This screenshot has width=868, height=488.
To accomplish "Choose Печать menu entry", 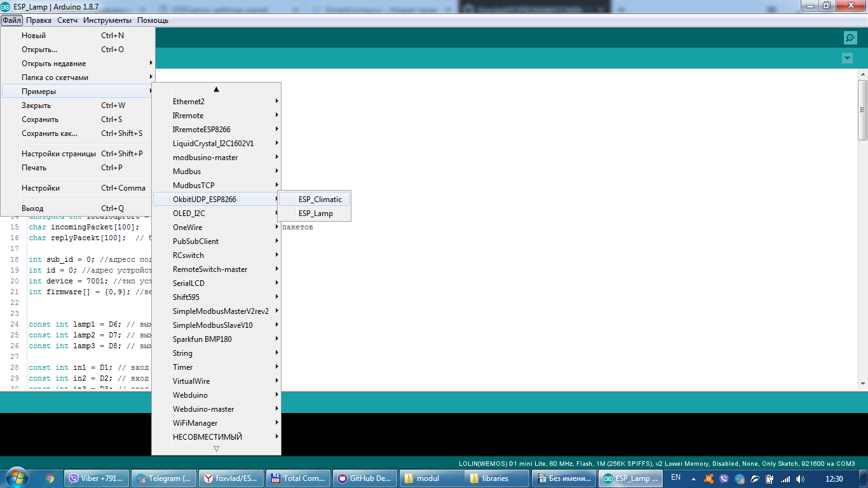I will tap(78, 168).
